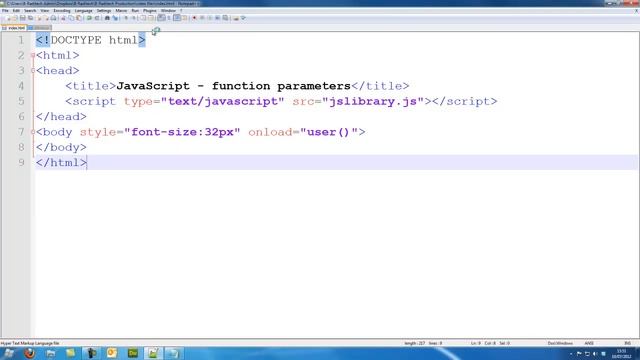Click the Close document toolbar icon

[39, 18]
